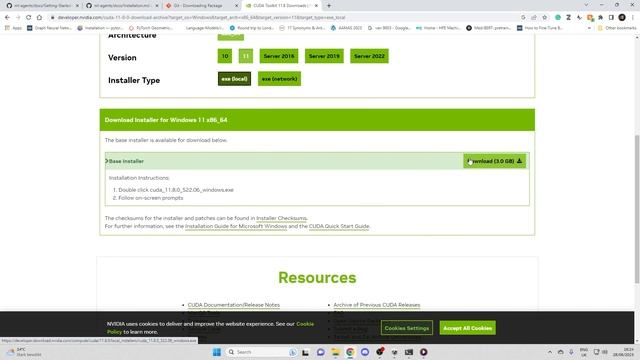Open the terminal app in the taskbar
The width and height of the screenshot is (640, 360).
coord(409,352)
